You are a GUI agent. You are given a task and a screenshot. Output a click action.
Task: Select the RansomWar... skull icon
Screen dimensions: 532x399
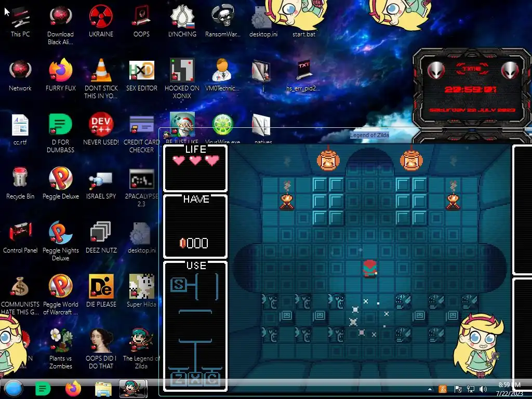222,20
